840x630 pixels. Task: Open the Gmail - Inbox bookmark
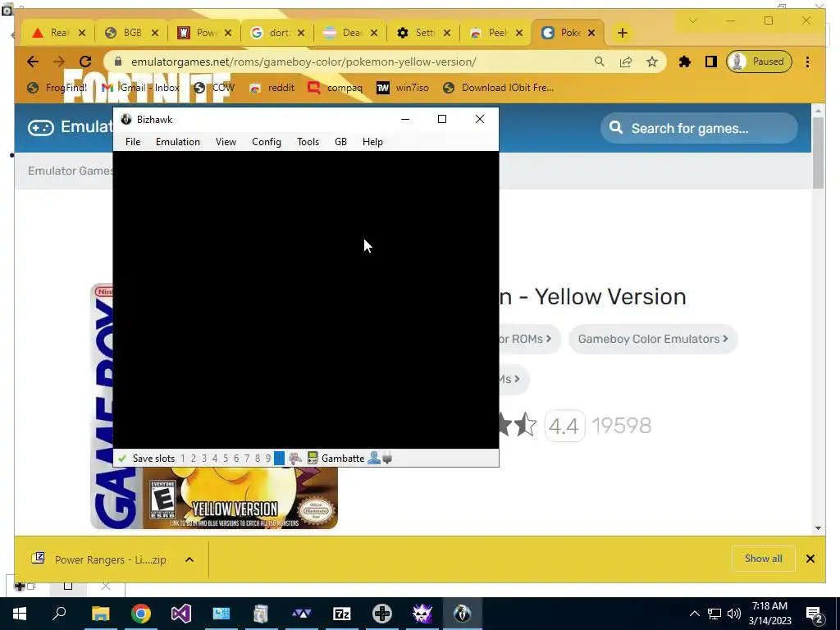pos(141,88)
